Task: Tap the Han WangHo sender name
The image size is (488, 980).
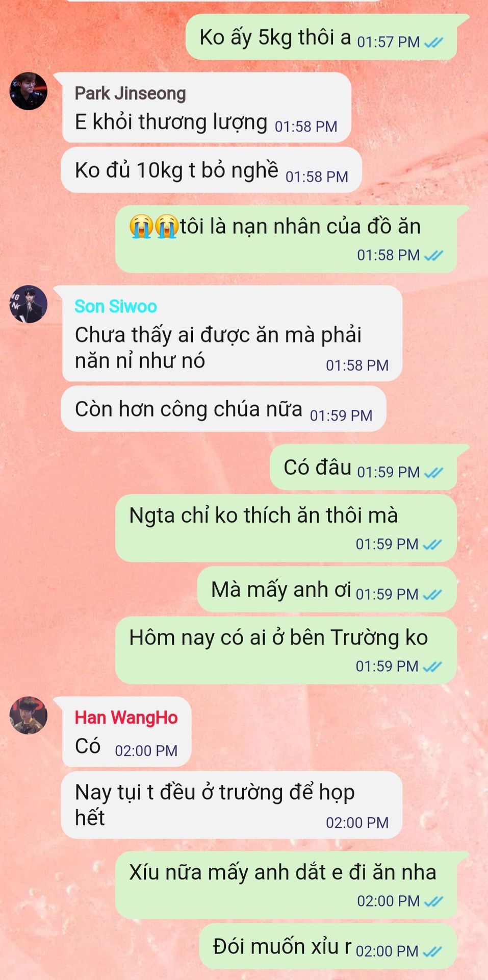Action: [x=126, y=718]
